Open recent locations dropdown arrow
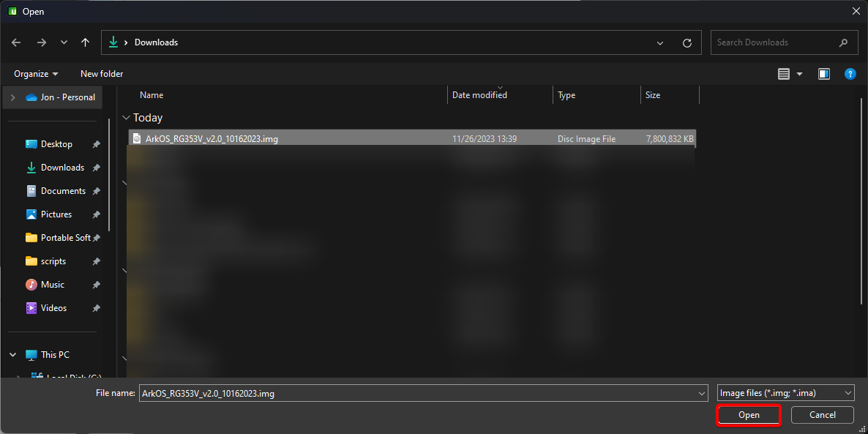The height and width of the screenshot is (434, 868). (64, 42)
